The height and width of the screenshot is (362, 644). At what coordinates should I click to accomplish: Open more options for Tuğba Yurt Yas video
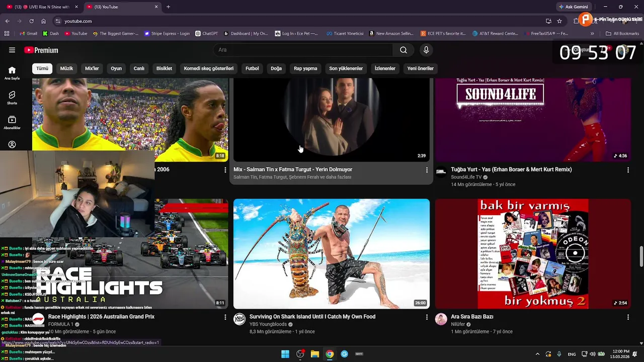tap(628, 170)
